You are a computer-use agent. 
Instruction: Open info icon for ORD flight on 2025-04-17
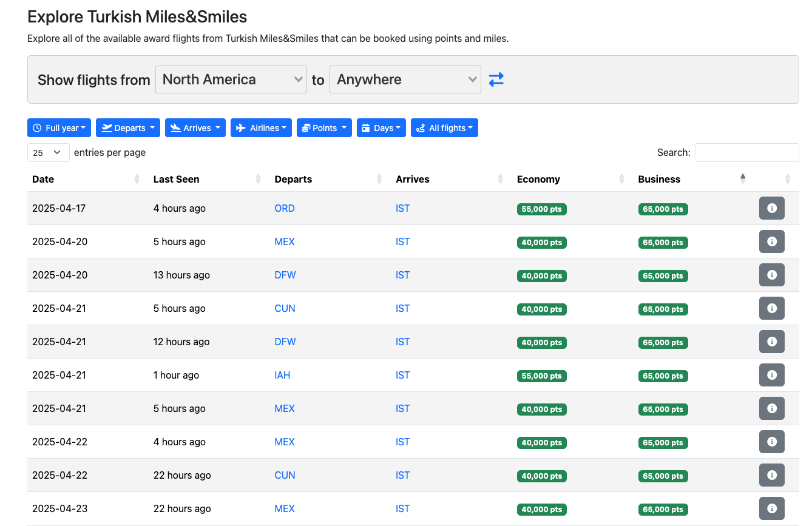click(x=771, y=208)
